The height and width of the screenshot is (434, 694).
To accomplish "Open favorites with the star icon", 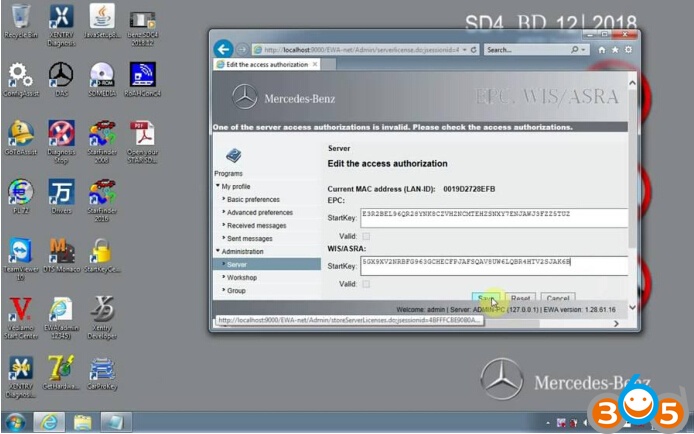I will (615, 50).
